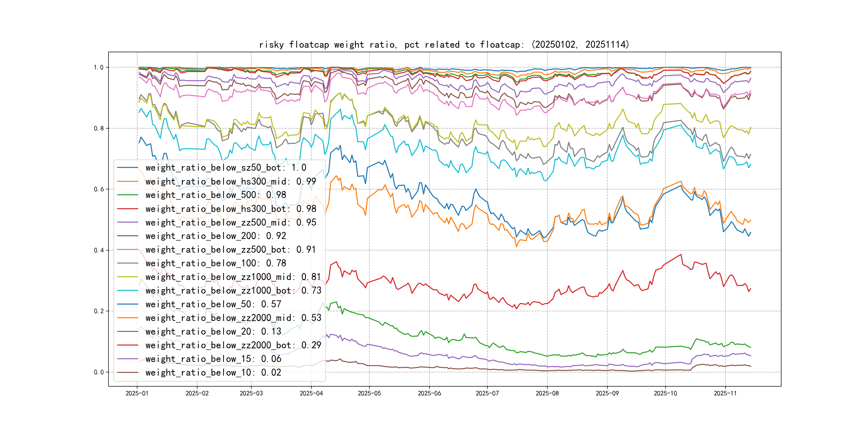Click brown legend line for weight_ratio_below_200
This screenshot has width=868, height=434.
tap(127, 236)
